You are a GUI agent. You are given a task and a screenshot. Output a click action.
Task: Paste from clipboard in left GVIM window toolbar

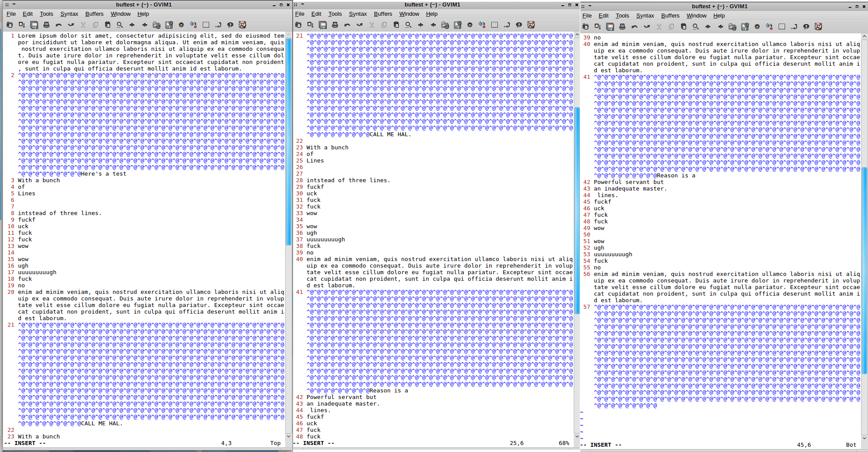(x=108, y=25)
